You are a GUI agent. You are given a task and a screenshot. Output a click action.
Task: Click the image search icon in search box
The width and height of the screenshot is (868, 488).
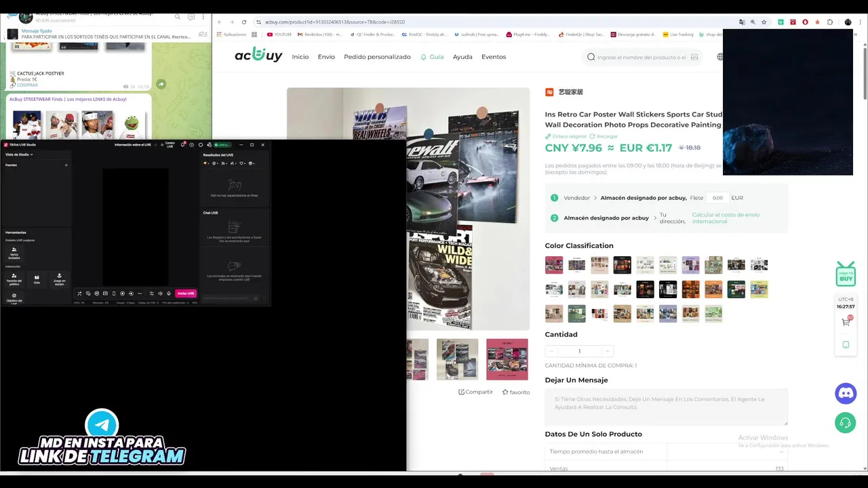point(694,57)
